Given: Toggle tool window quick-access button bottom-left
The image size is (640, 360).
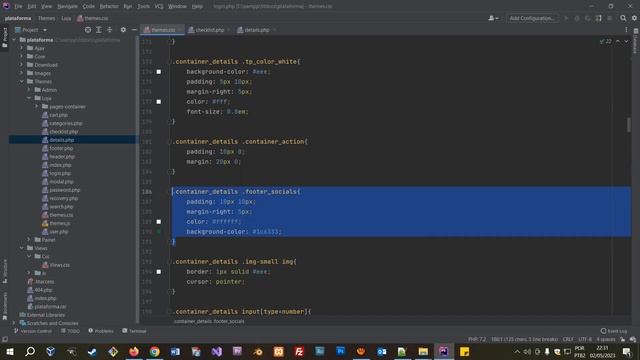Looking at the screenshot, I should point(4,339).
